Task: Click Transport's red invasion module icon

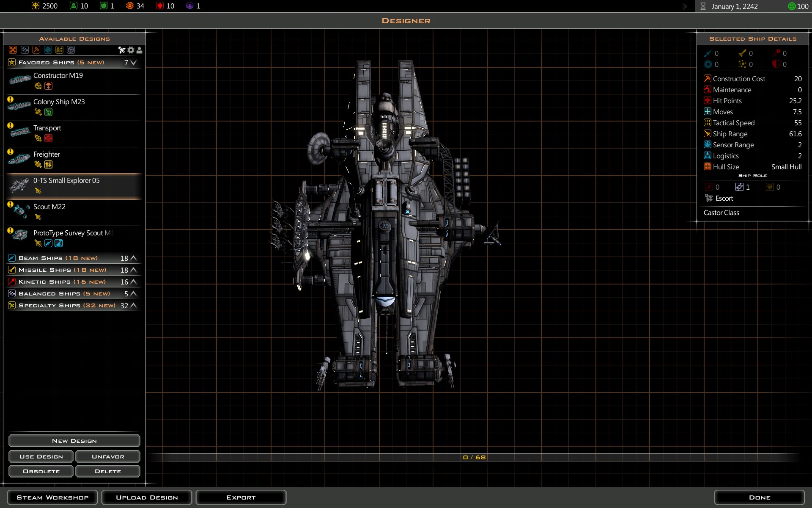Action: (x=49, y=138)
